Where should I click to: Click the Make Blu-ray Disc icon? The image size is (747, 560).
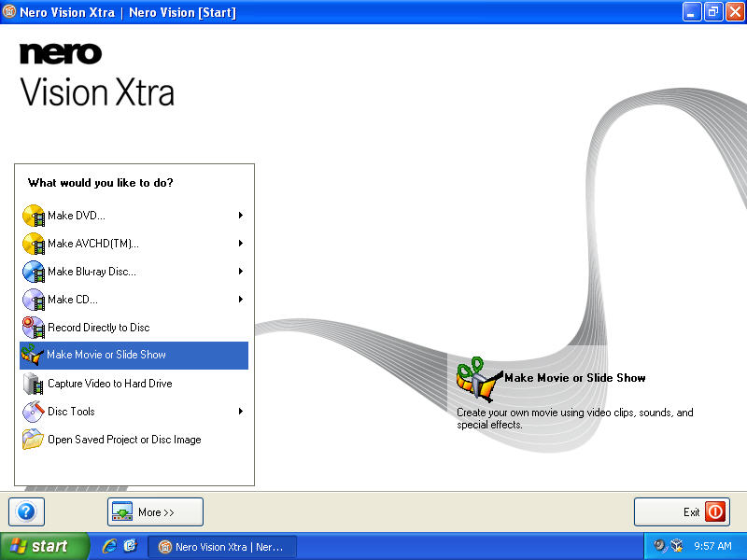(34, 272)
